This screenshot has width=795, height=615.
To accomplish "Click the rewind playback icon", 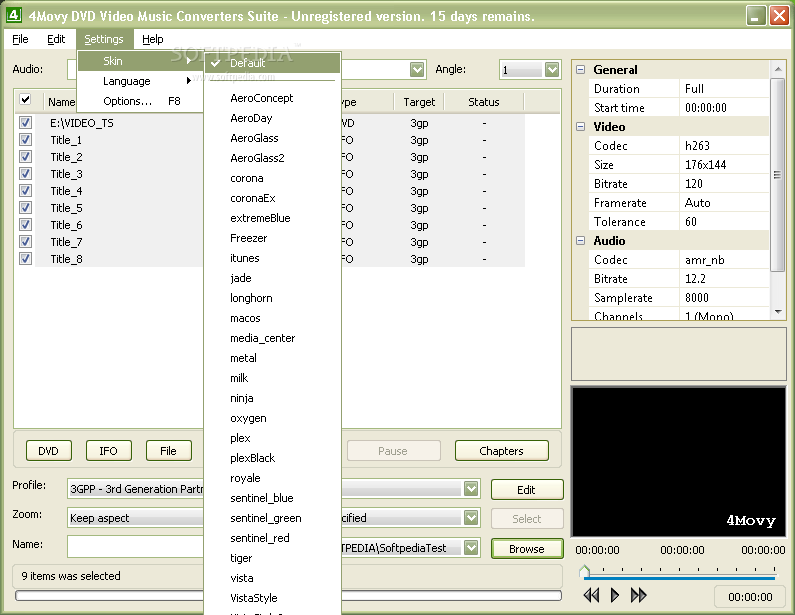I will click(x=591, y=595).
